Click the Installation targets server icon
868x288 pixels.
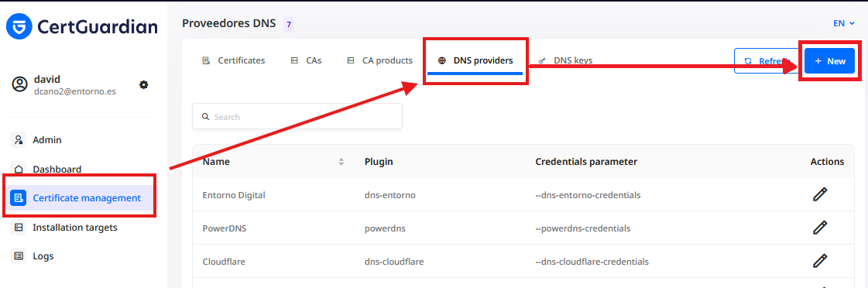click(19, 227)
